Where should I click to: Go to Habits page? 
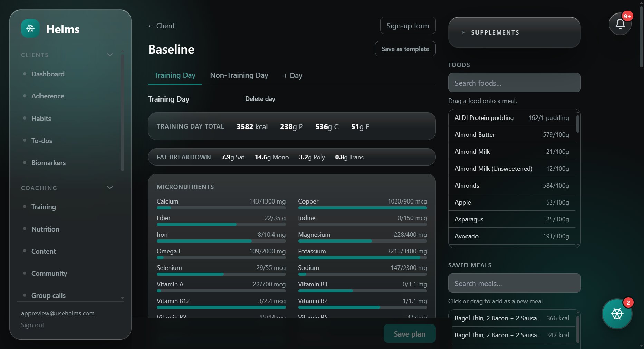[41, 119]
